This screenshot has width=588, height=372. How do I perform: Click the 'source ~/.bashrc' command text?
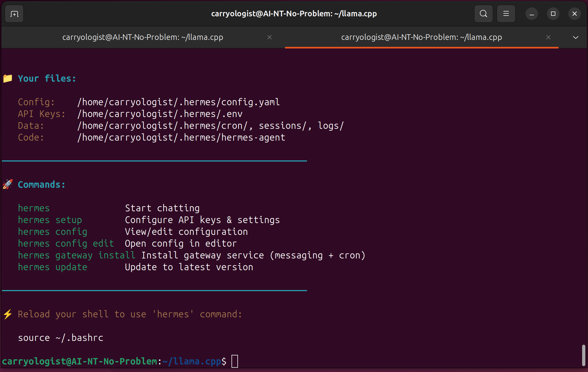pos(60,338)
